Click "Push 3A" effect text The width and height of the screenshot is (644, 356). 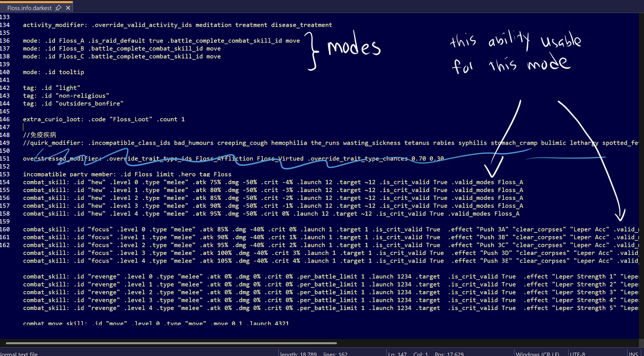tap(492, 229)
